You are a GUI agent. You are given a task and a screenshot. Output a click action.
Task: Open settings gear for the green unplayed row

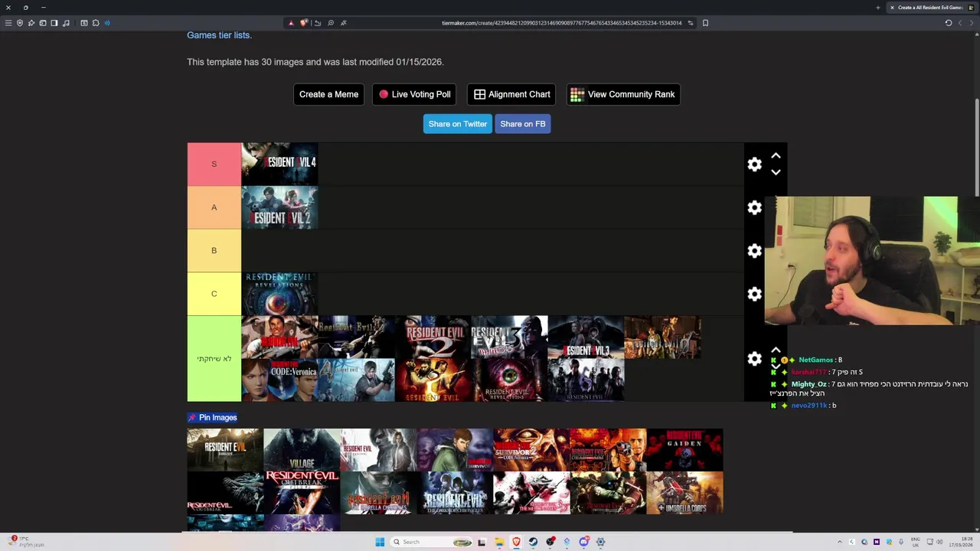[754, 358]
